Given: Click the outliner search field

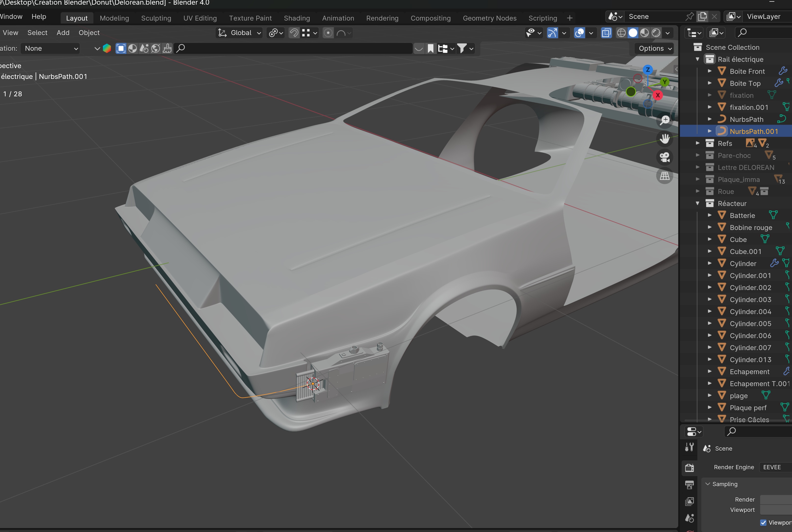Looking at the screenshot, I should pyautogui.click(x=764, y=33).
